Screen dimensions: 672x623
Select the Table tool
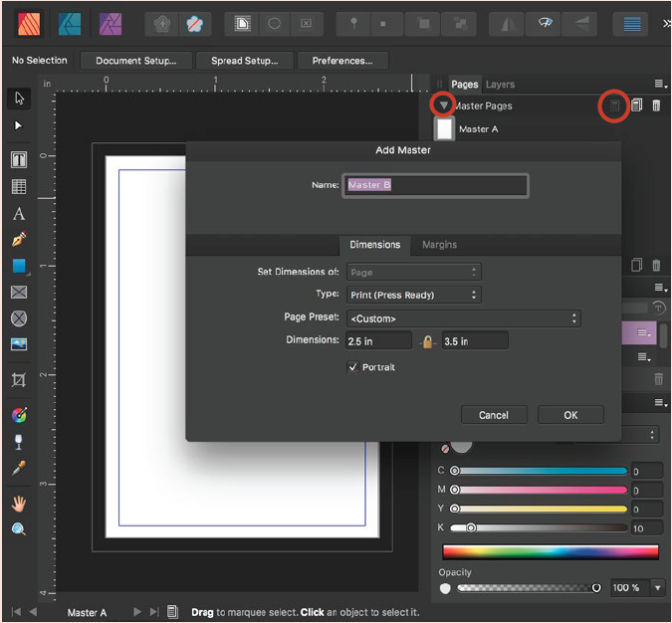(x=18, y=186)
